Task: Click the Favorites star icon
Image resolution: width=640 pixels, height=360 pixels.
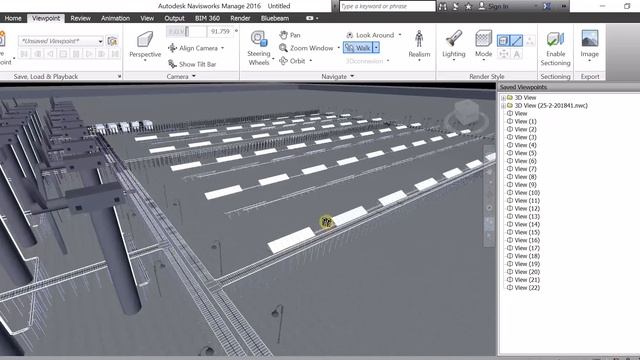Action: 469,7
